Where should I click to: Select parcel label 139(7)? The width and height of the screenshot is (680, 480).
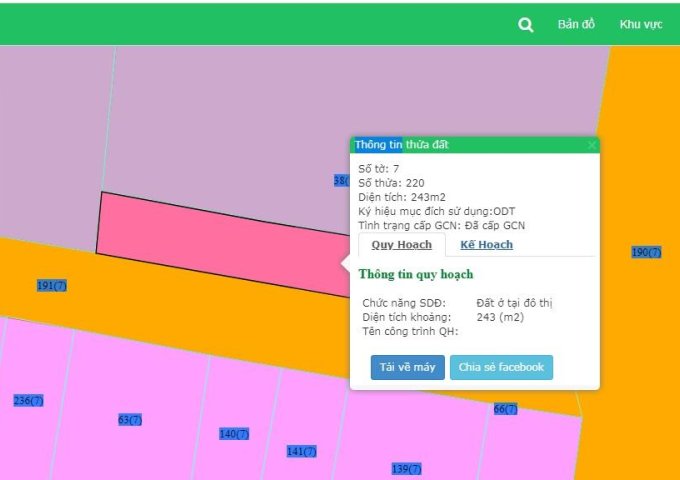point(406,469)
